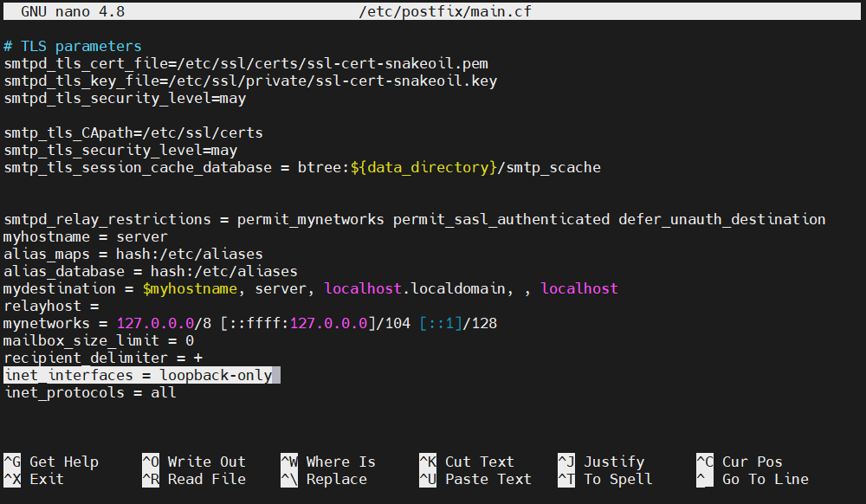
Task: Click the permit_mynetworks value
Action: click(310, 219)
